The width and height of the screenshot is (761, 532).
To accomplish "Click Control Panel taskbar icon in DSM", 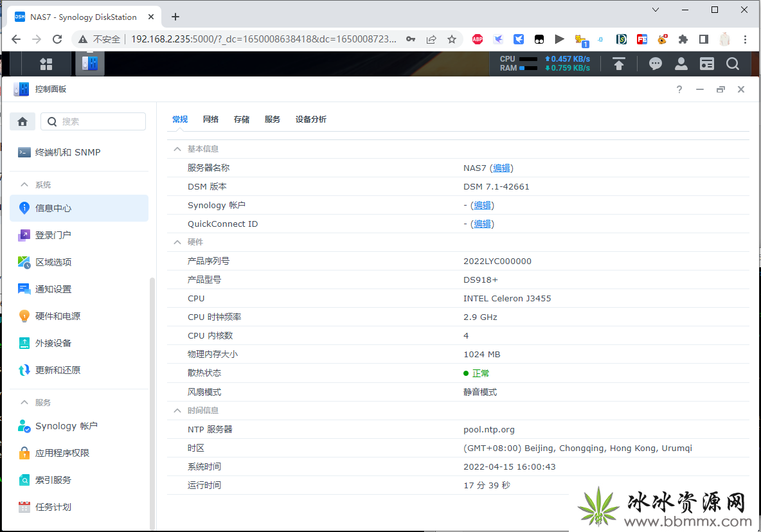I will click(x=90, y=64).
